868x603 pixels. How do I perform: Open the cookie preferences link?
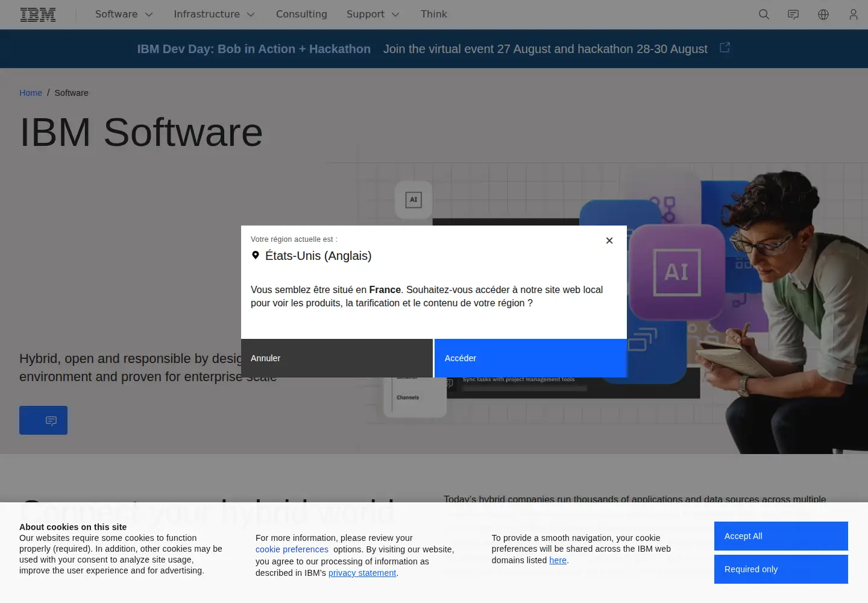[x=292, y=549]
